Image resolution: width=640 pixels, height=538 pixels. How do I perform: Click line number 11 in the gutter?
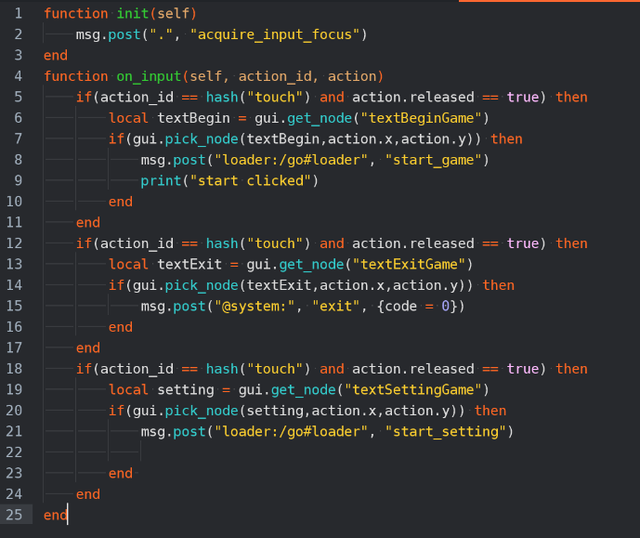point(14,222)
